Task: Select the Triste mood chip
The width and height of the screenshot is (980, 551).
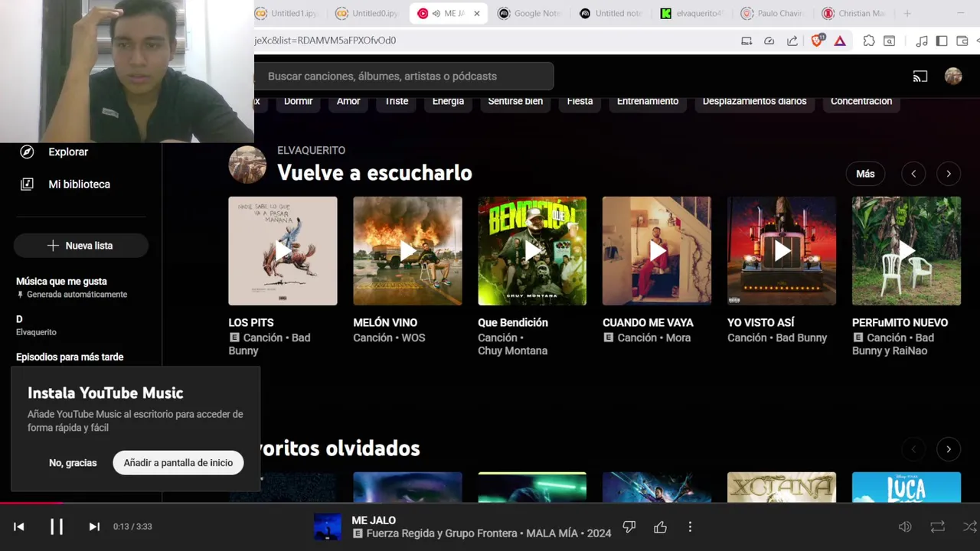Action: tap(397, 101)
